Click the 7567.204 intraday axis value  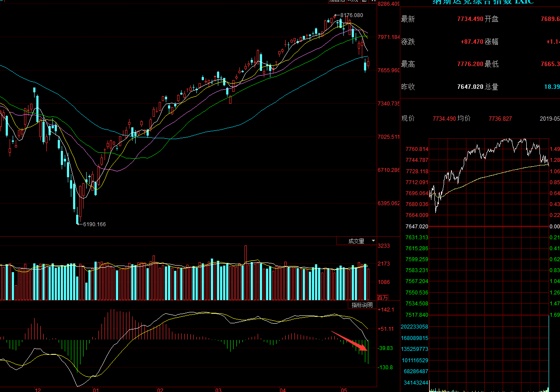[x=417, y=281]
